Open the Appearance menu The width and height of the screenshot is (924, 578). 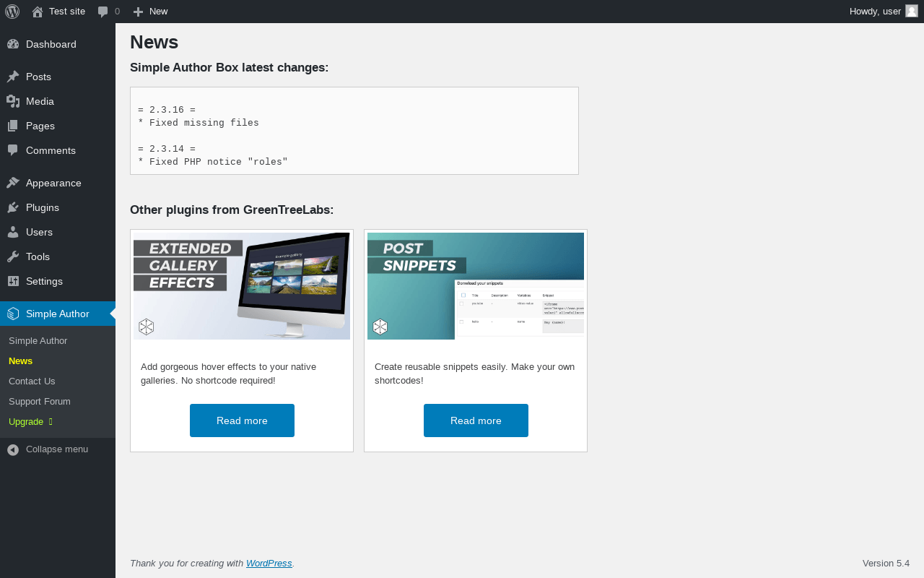coord(58,183)
